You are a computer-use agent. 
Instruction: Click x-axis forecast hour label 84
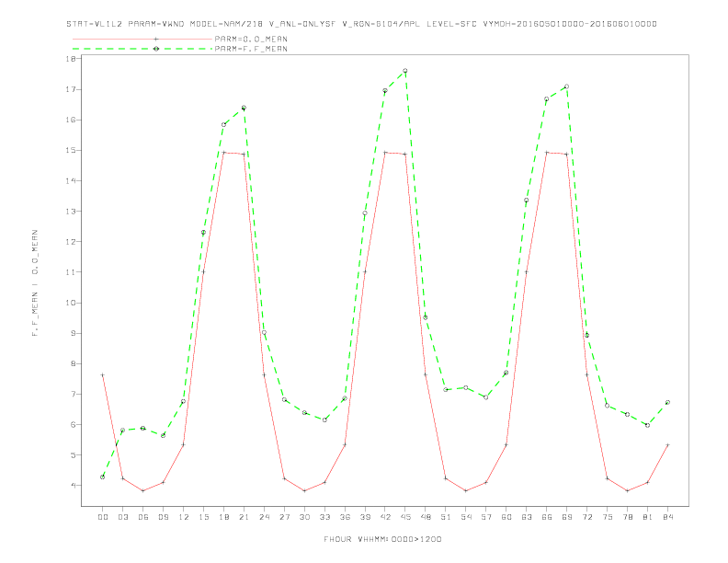[668, 517]
